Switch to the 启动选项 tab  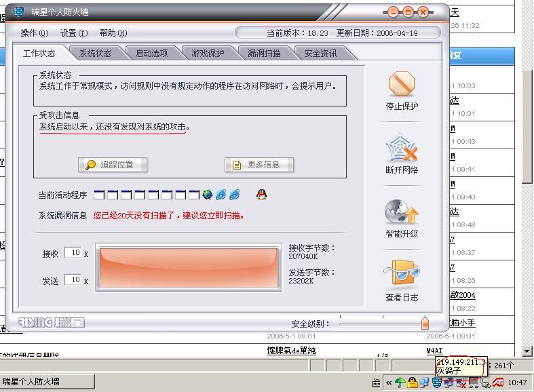[x=151, y=54]
